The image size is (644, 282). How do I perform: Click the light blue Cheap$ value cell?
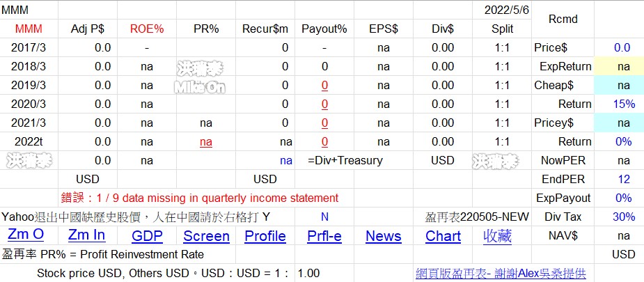click(x=623, y=86)
